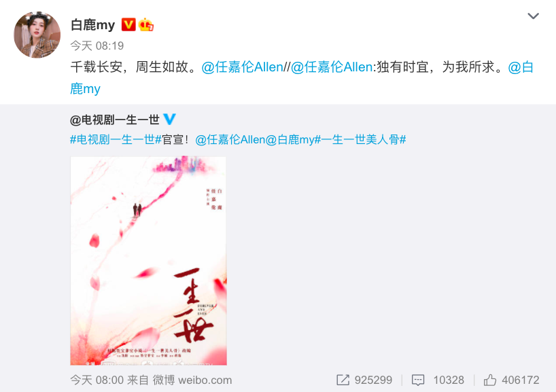Open first @任嘉伦Allen mention link
Viewport: 556px width, 392px height.
point(242,67)
